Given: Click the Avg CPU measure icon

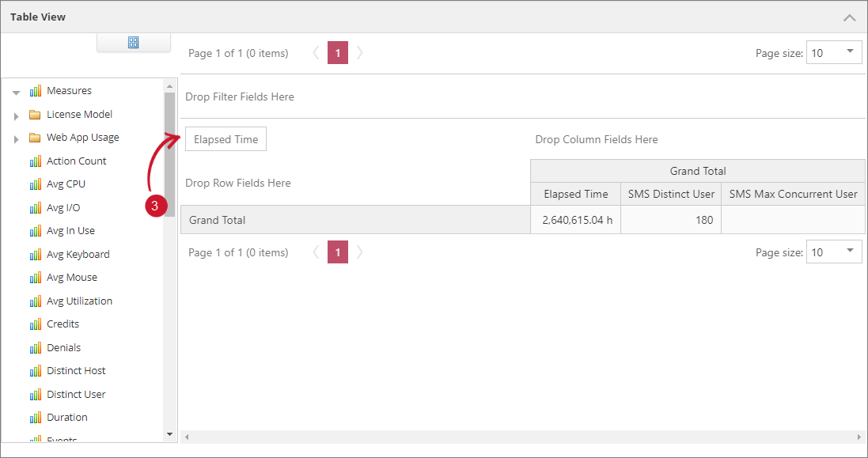Looking at the screenshot, I should pos(35,184).
